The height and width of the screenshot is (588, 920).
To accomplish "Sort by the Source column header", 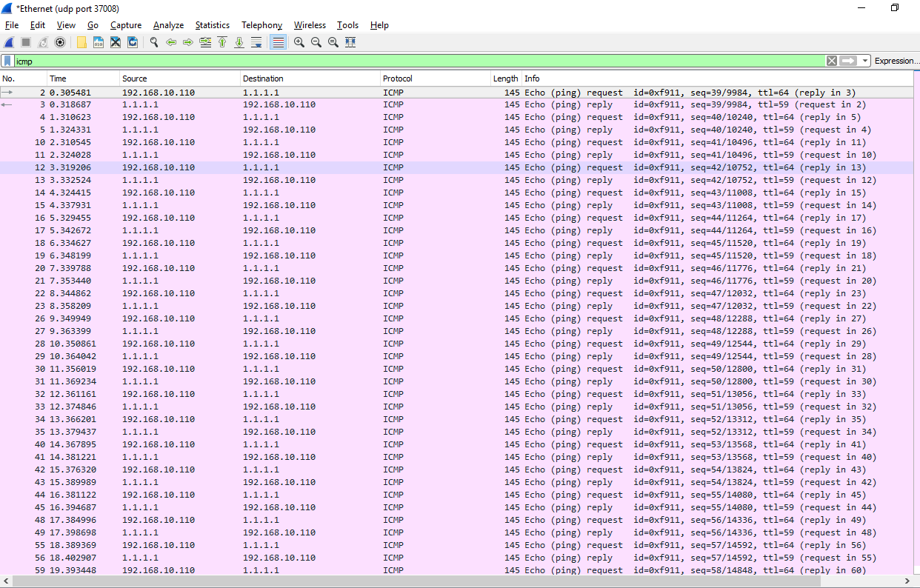I will 180,78.
